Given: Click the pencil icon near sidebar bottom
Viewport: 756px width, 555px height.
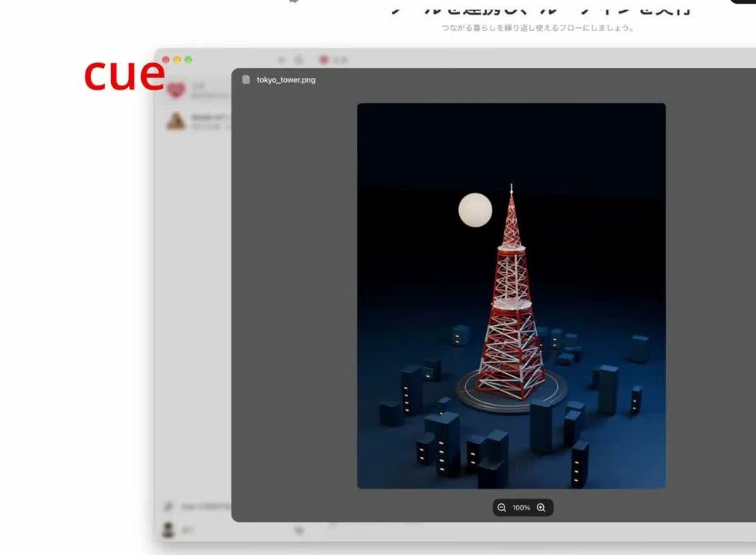Looking at the screenshot, I should click(168, 506).
